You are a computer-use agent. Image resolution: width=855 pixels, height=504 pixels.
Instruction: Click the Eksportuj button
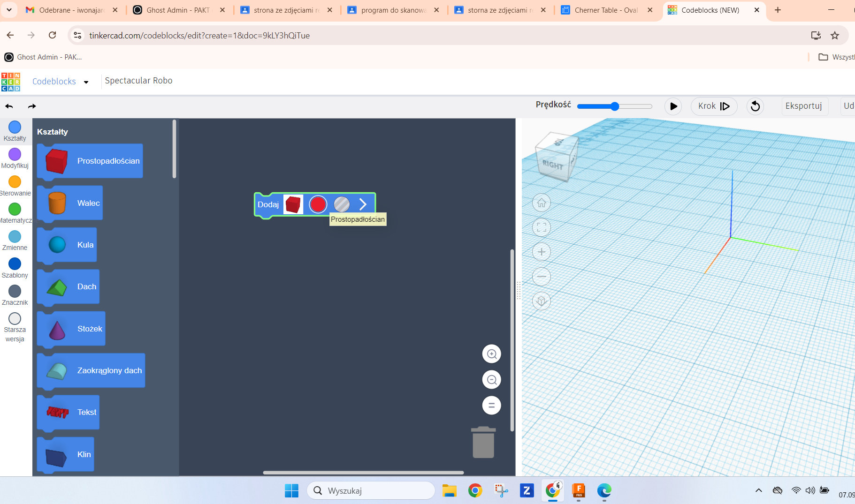[x=803, y=106]
